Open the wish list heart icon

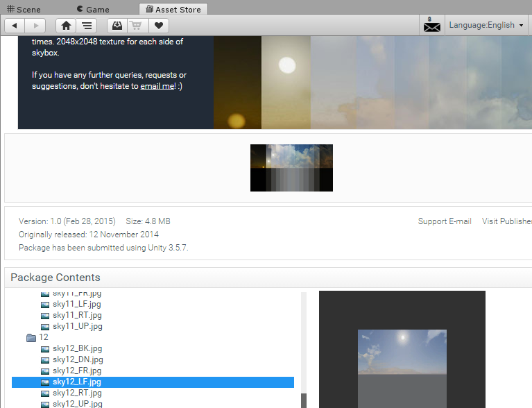tap(159, 26)
